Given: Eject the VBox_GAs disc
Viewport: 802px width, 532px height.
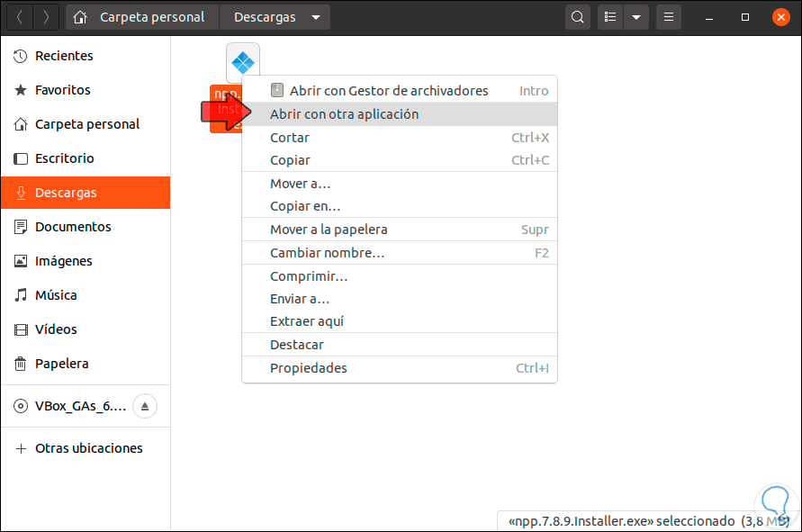Looking at the screenshot, I should [x=145, y=406].
